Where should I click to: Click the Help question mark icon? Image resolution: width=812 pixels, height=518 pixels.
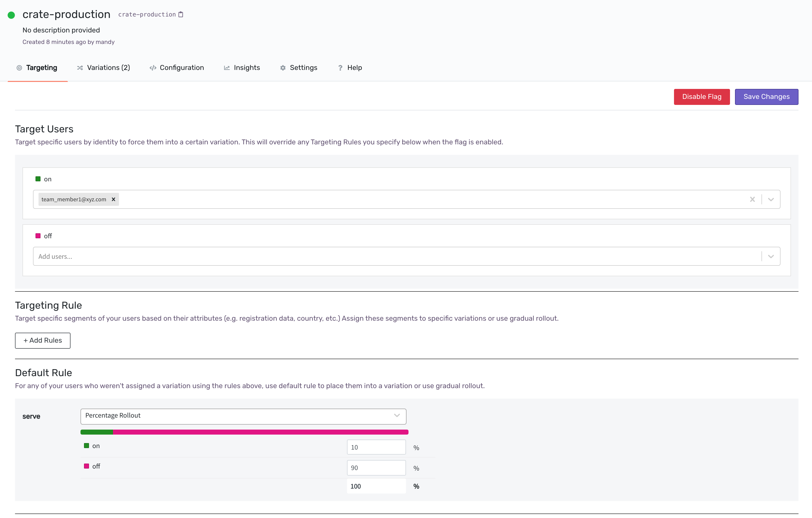(x=340, y=68)
